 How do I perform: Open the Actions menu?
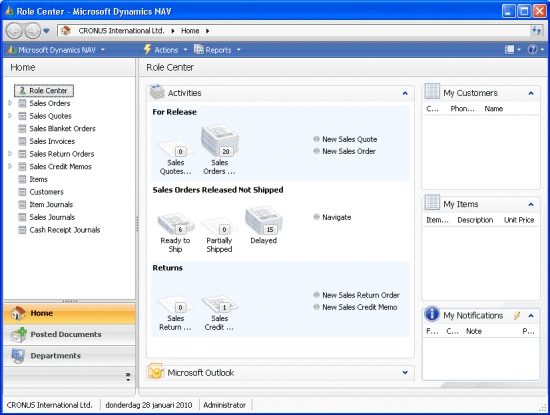[165, 50]
